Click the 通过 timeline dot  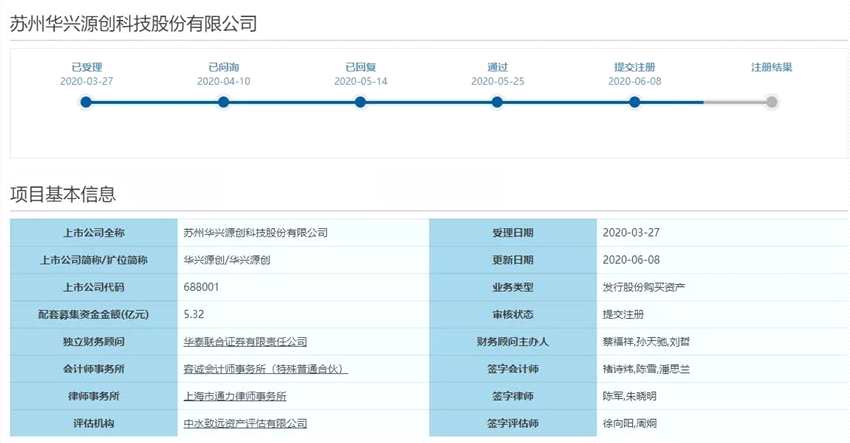click(497, 102)
